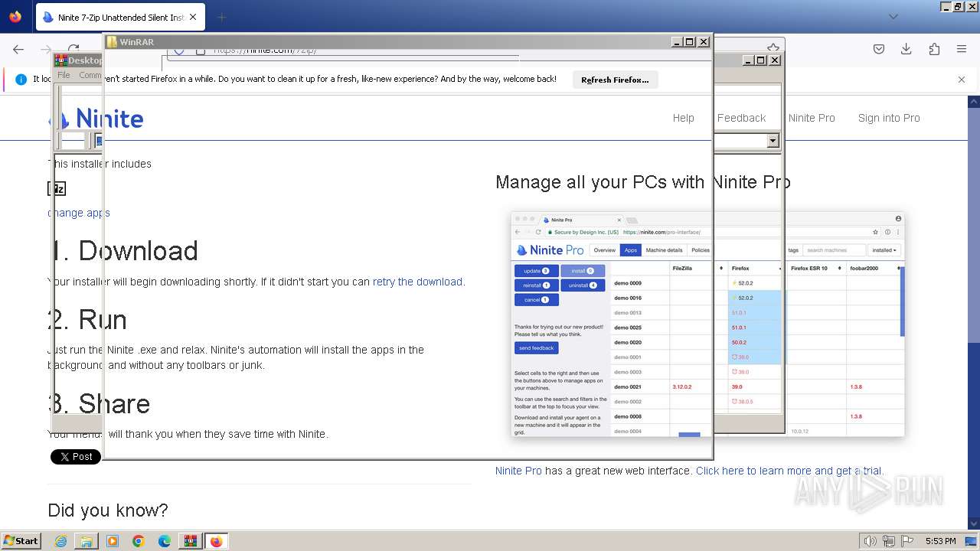Click the Firefox page vertical scrollbar
Screen dimensions: 980x551
click(x=974, y=312)
